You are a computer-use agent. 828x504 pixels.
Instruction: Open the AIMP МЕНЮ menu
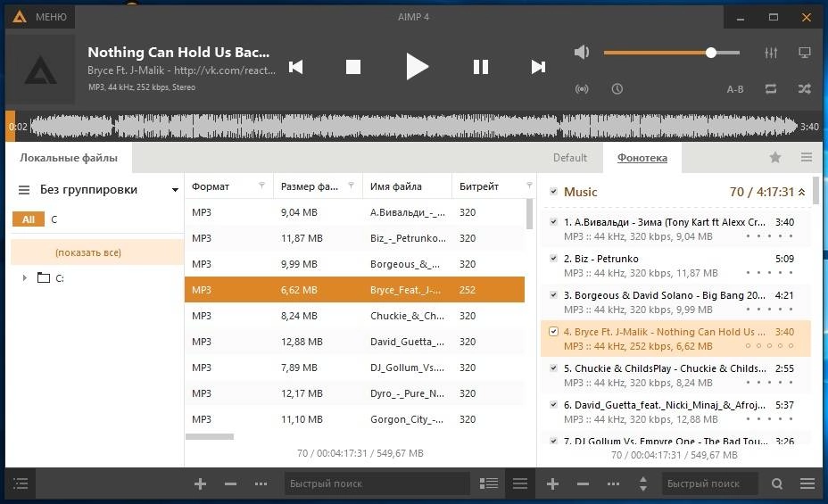41,17
